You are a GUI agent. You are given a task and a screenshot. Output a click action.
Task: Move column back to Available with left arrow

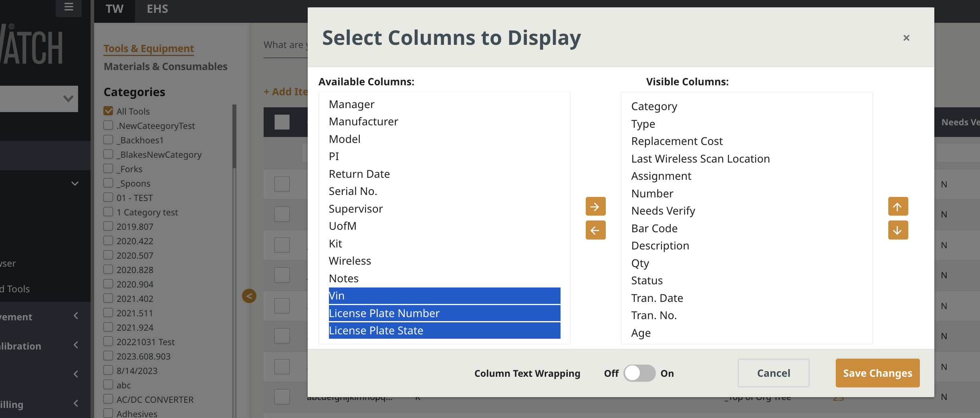pyautogui.click(x=595, y=230)
